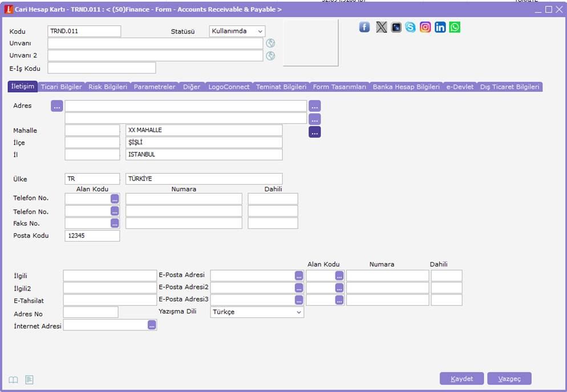Viewport: 567px width, 392px height.
Task: Open area code lookup for first Telefon No.
Action: click(115, 199)
